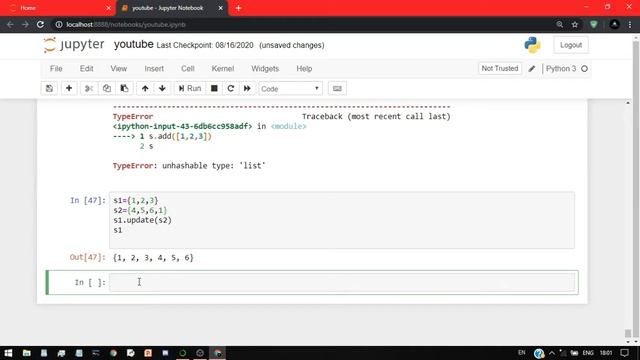Open the browser three-dot menu
The width and height of the screenshot is (640, 360).
(x=630, y=24)
